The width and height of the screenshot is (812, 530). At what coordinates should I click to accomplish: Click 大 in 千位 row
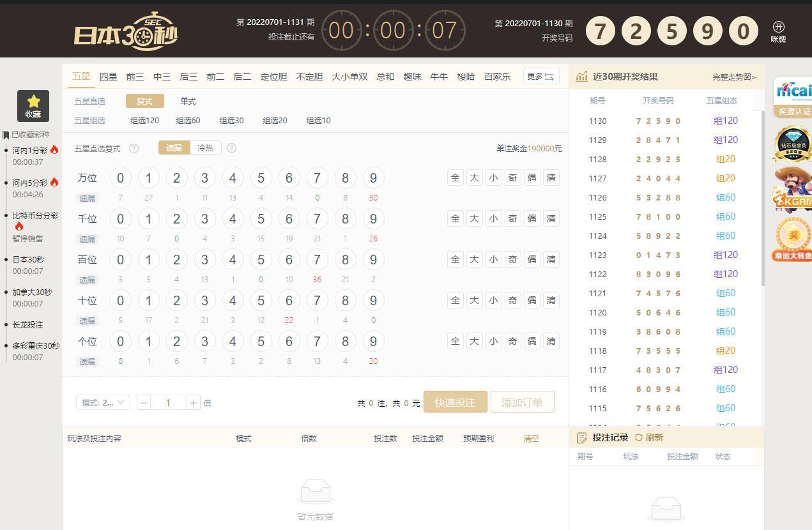pyautogui.click(x=474, y=218)
